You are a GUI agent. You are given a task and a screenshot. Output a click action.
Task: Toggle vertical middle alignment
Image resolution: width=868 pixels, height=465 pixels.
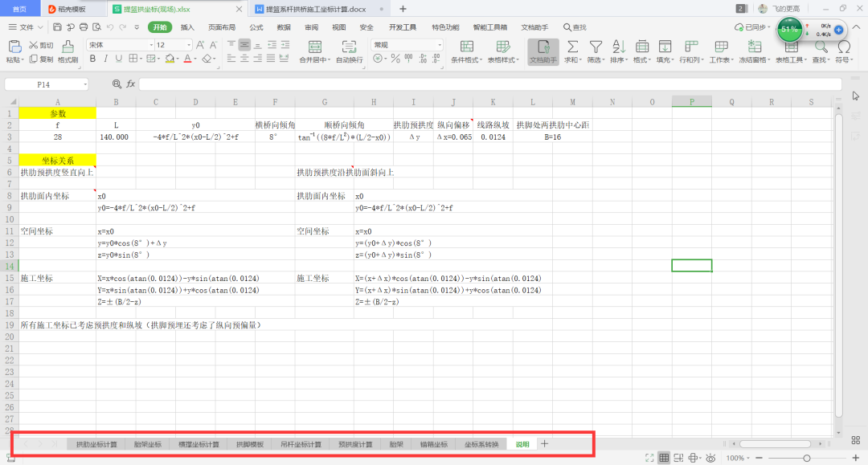click(244, 45)
